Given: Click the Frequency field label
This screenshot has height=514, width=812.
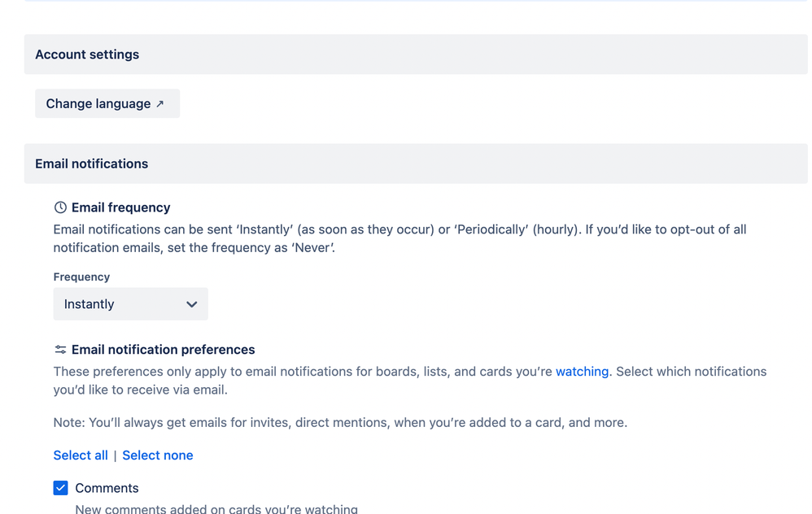Looking at the screenshot, I should 81,277.
